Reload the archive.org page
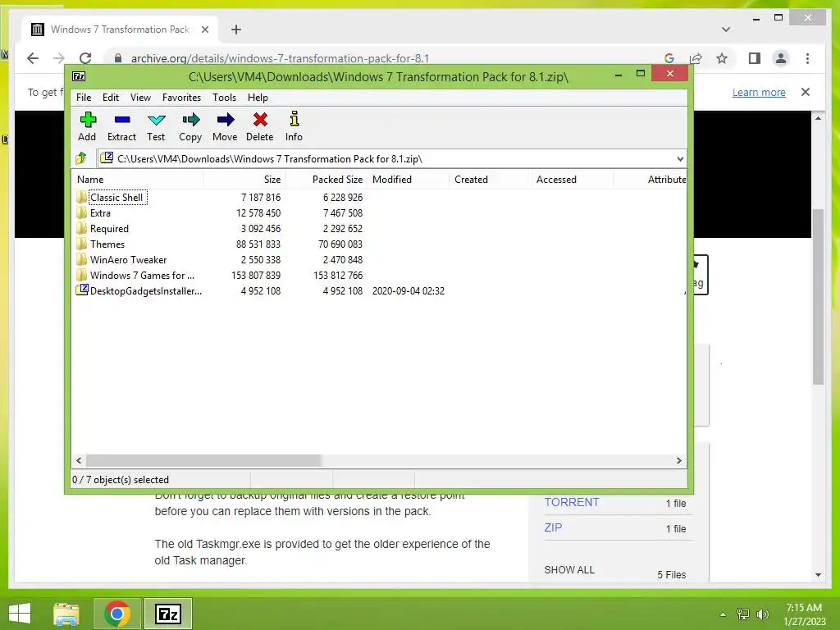The height and width of the screenshot is (630, 840). (85, 58)
